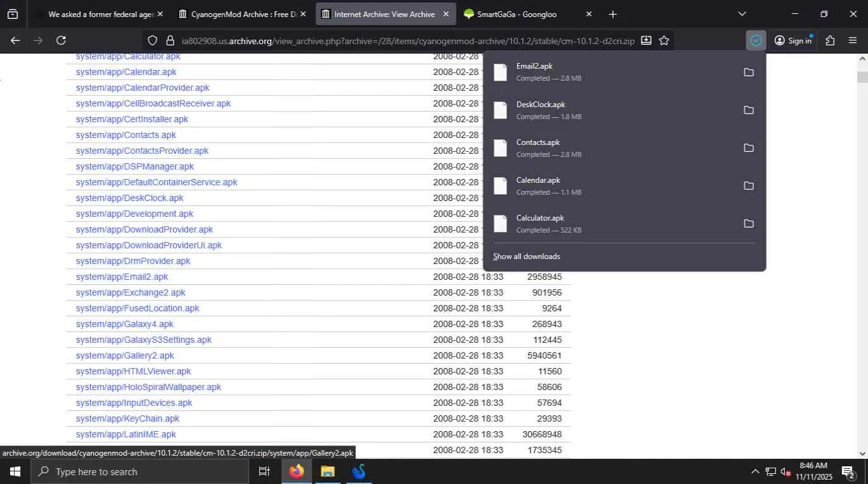This screenshot has height=484, width=868.
Task: Click the system/app/GalaxyS3Settings.apk link
Action: click(x=144, y=340)
